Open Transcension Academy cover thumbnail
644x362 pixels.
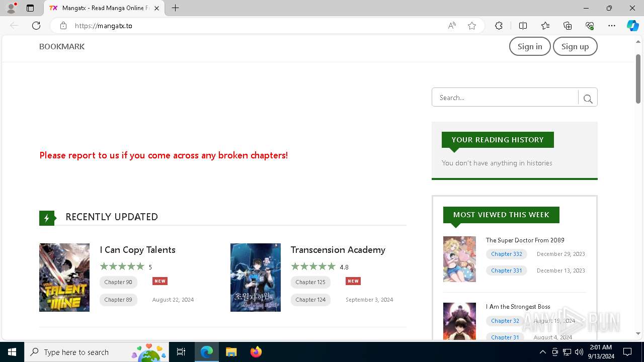(x=256, y=278)
